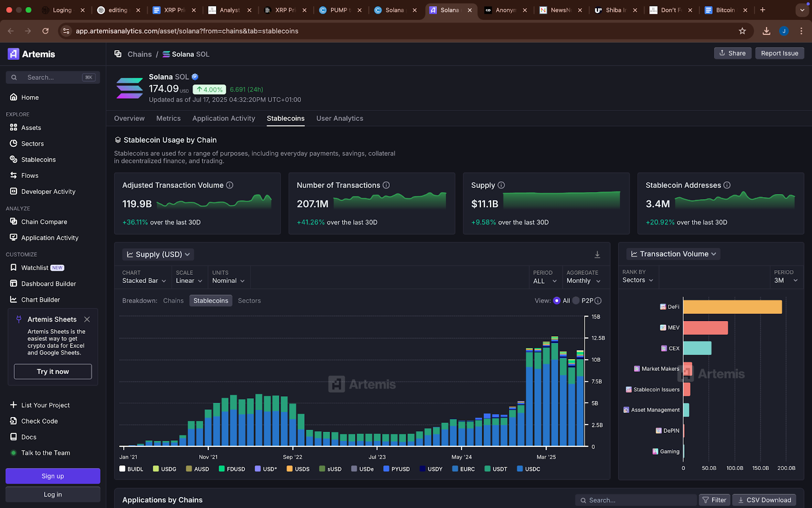
Task: Click the chart download icon
Action: [597, 255]
